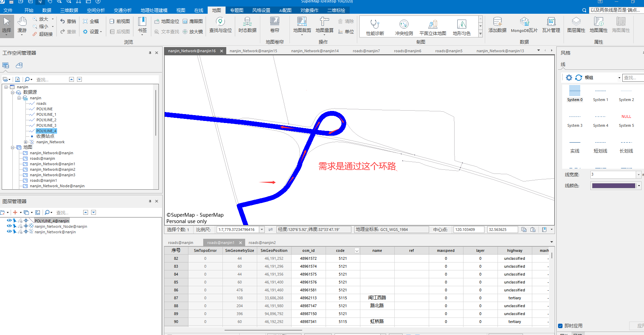Expand the nanjin_Network tree node
The image size is (644, 335).
click(x=26, y=142)
